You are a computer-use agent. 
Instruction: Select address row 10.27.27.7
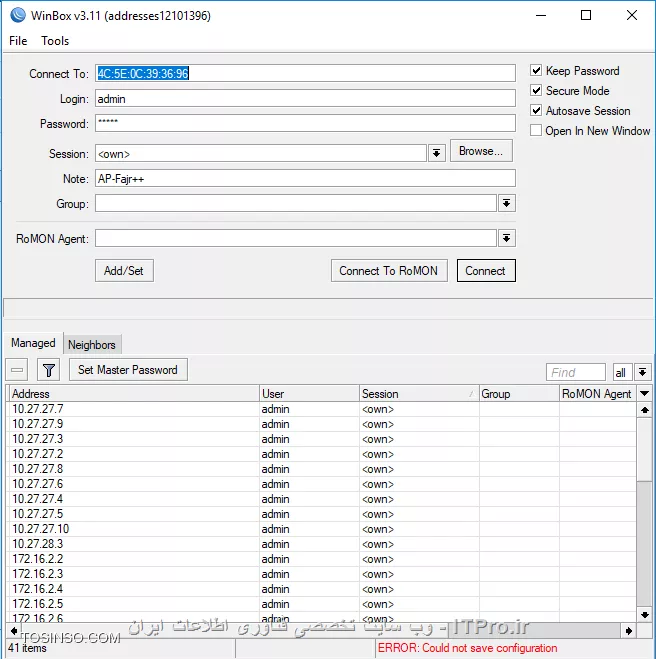(322, 409)
